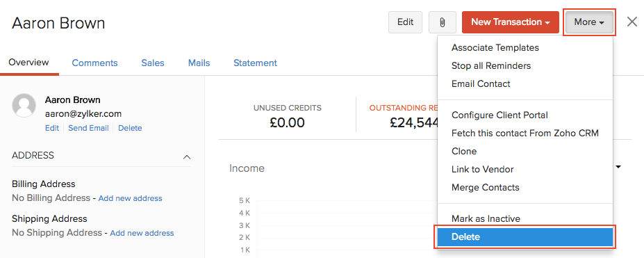Toggle the More dropdown button
Viewport: 644px width, 258px height.
589,22
